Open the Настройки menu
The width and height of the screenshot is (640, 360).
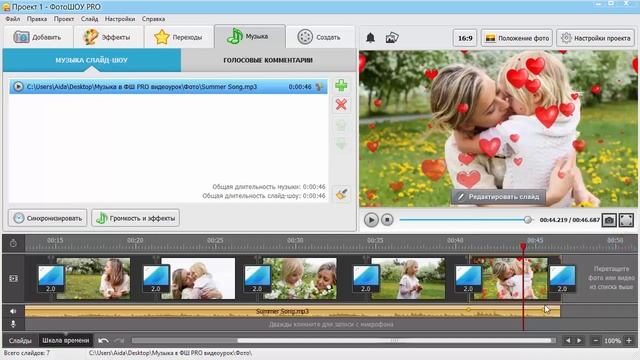[x=120, y=19]
